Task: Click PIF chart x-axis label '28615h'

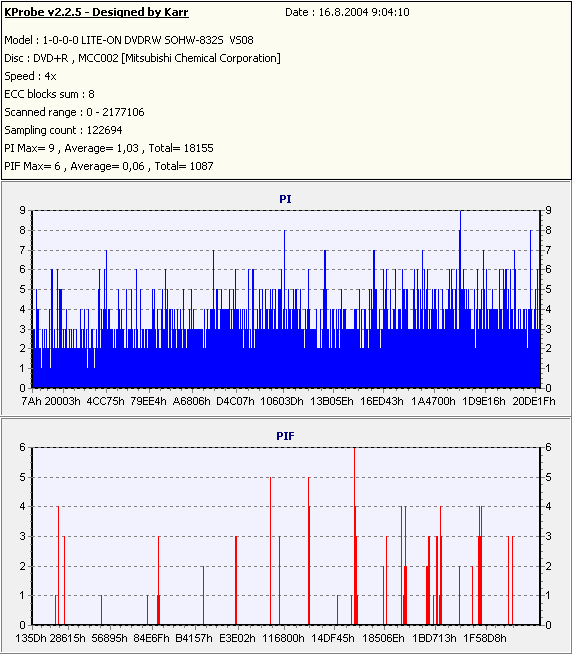Action: pyautogui.click(x=68, y=638)
